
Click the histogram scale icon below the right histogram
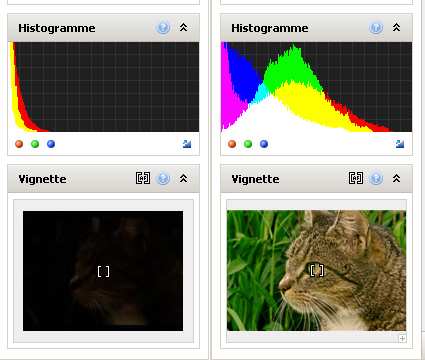tap(400, 144)
